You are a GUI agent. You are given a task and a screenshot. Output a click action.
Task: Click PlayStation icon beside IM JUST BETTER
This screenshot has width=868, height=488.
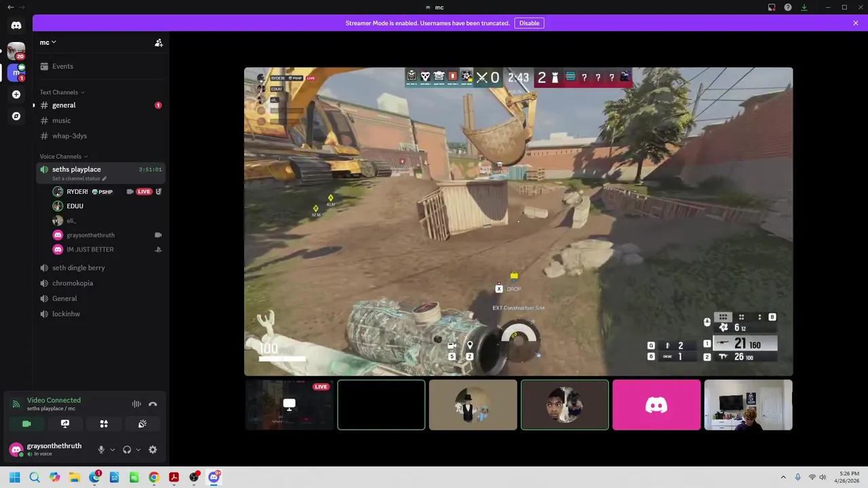click(158, 249)
